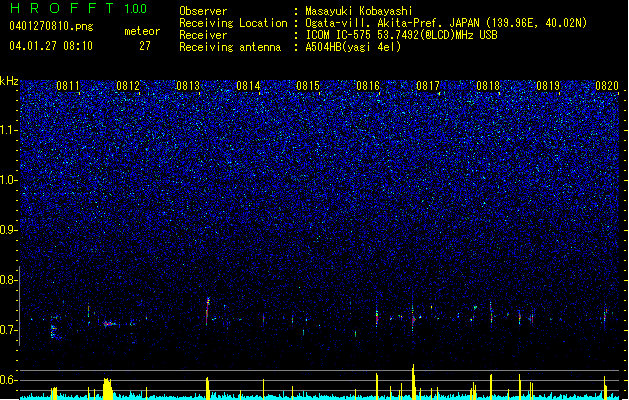Viewport: 629px width, 400px height.
Task: Click the 0812 time marker
Action: click(x=128, y=86)
